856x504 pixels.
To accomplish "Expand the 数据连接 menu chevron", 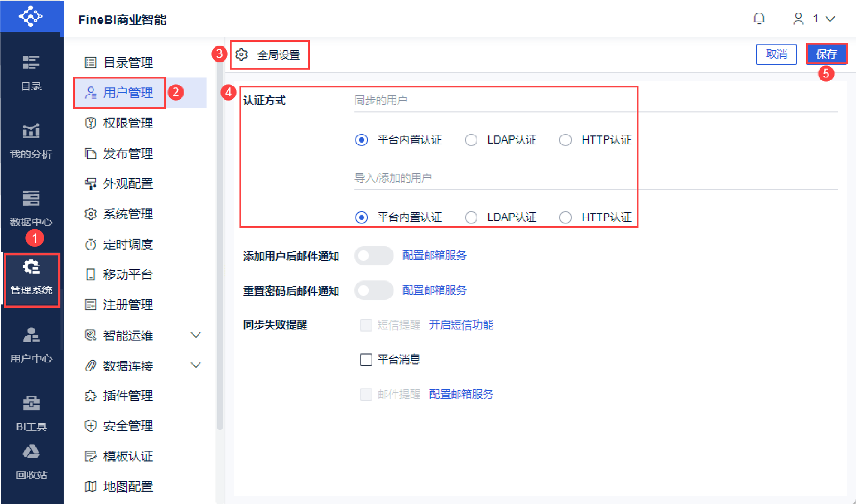I will click(196, 365).
